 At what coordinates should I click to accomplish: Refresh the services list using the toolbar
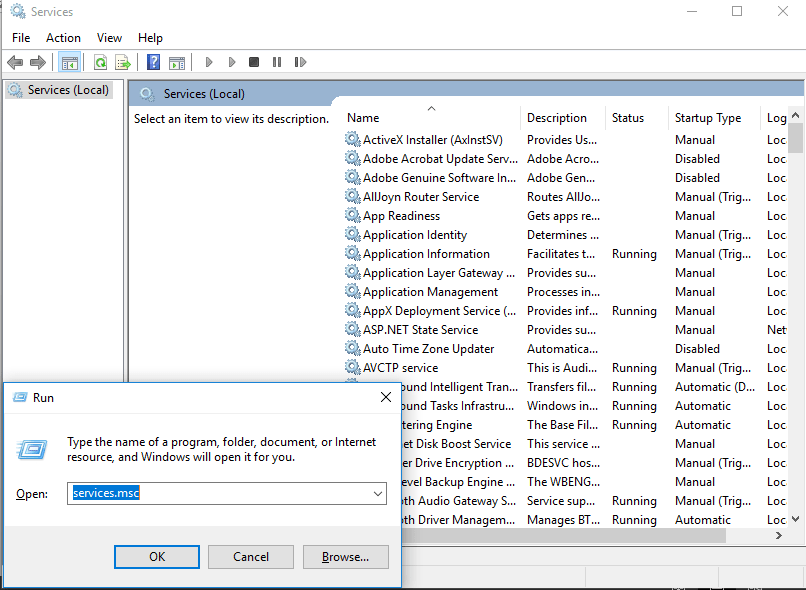[100, 62]
